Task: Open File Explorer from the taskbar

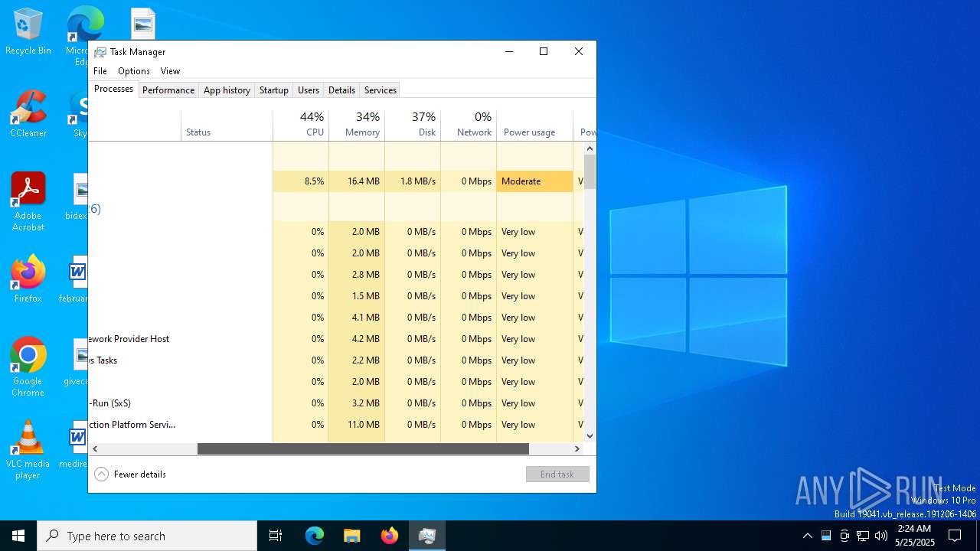Action: click(x=352, y=536)
